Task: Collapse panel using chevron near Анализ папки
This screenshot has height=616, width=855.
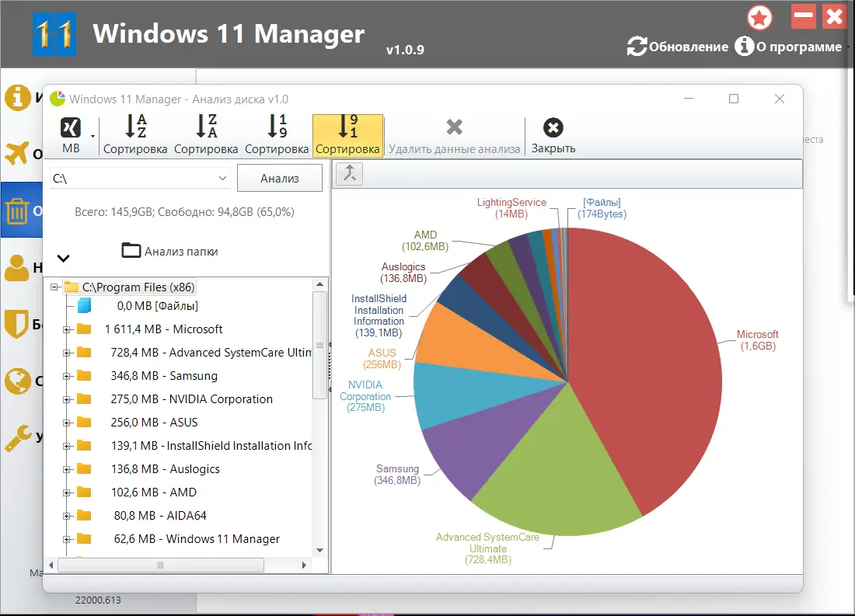Action: pos(63,258)
